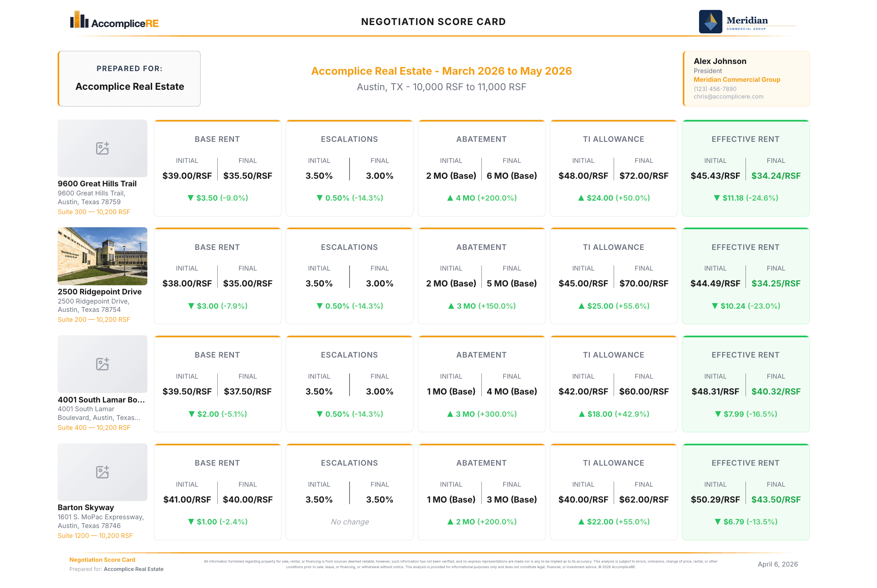The height and width of the screenshot is (588, 877).
Task: Select the 2500 Ridgepoint Drive property photo
Action: (102, 256)
